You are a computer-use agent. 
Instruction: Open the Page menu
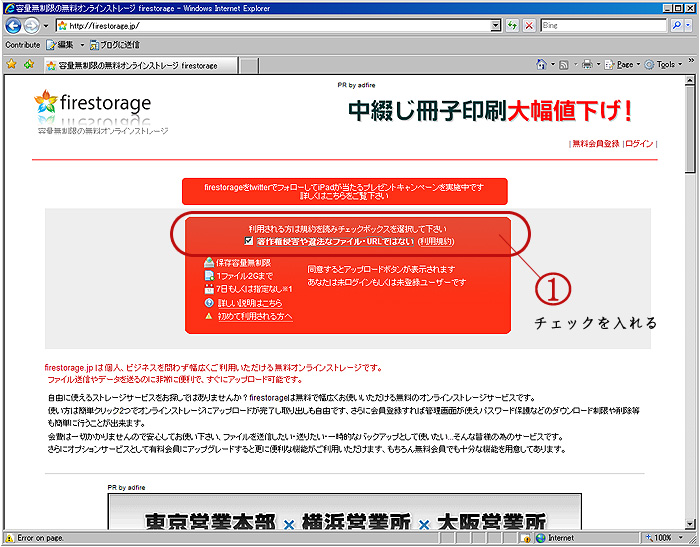tap(623, 65)
